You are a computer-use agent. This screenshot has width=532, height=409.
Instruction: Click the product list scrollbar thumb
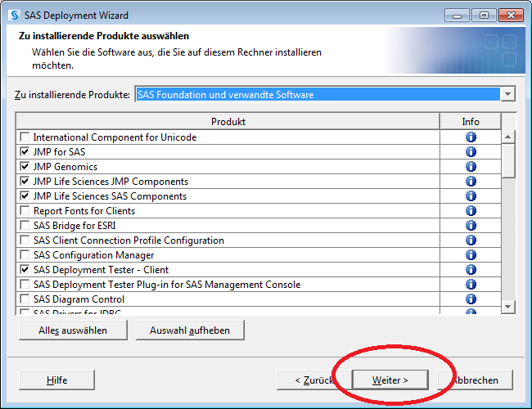[508, 161]
